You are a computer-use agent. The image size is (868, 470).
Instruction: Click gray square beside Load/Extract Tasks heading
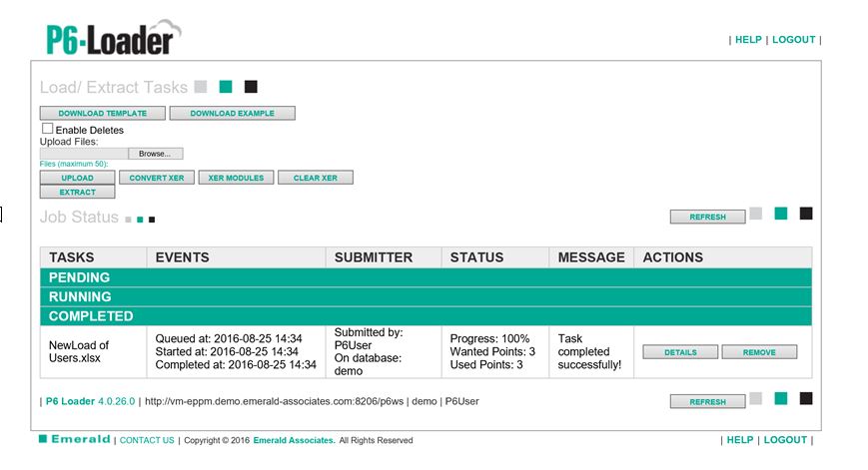tap(201, 87)
